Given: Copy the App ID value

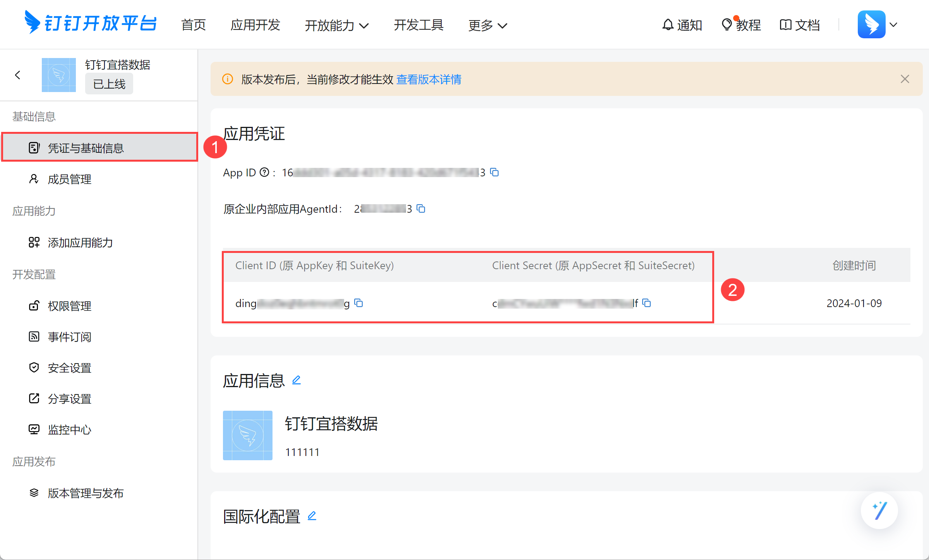Looking at the screenshot, I should coord(494,172).
